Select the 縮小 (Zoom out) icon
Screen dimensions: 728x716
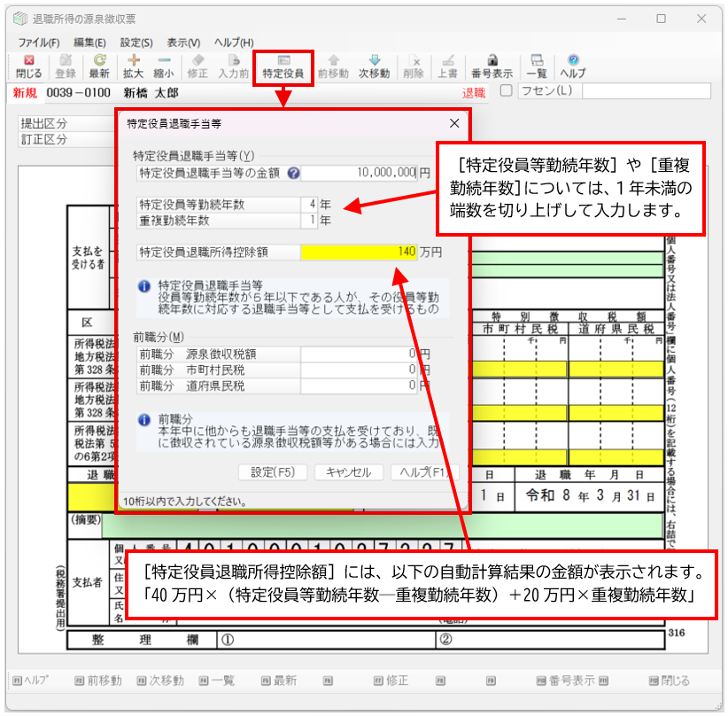164,64
